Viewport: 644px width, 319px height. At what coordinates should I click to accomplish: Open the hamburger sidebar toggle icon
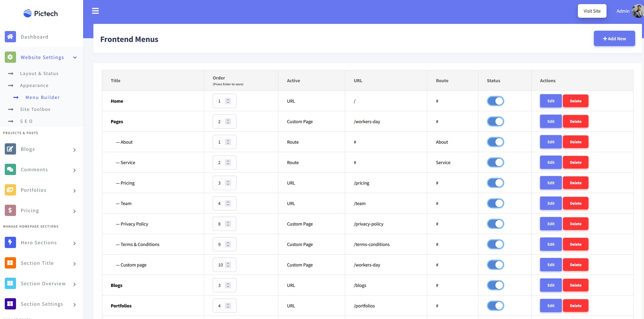tap(95, 11)
